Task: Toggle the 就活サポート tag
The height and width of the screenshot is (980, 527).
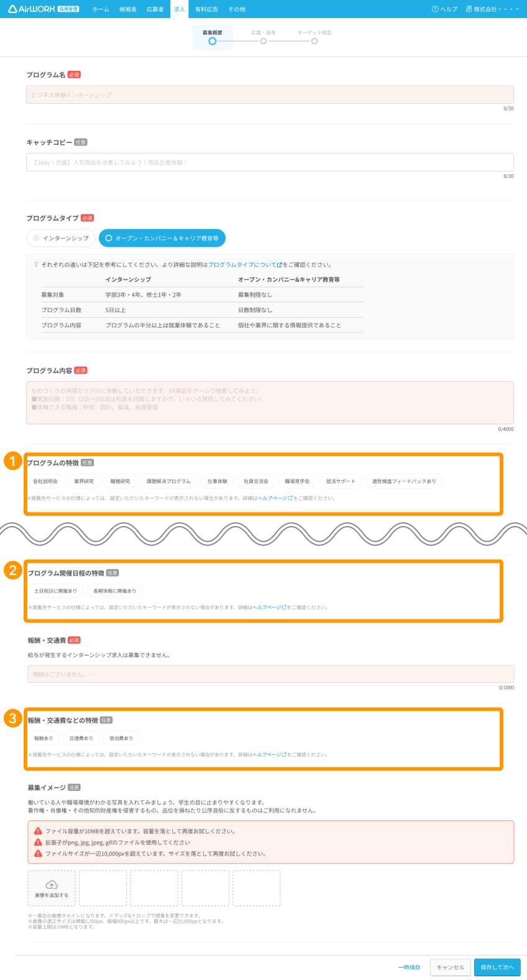Action: coord(341,481)
